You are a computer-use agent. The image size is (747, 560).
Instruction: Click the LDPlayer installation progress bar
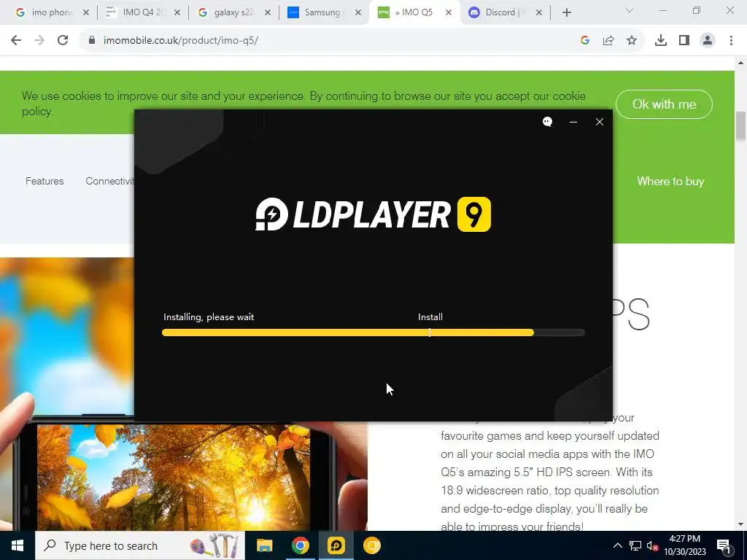[373, 332]
